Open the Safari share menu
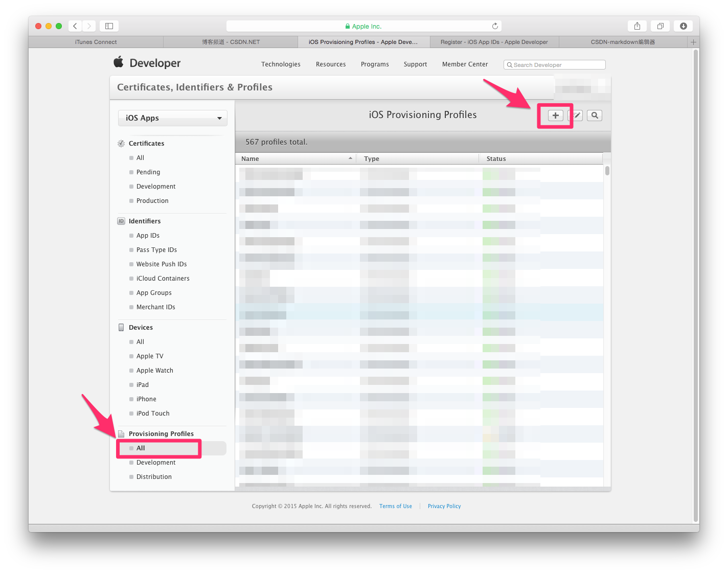Viewport: 728px width, 573px height. (x=637, y=26)
